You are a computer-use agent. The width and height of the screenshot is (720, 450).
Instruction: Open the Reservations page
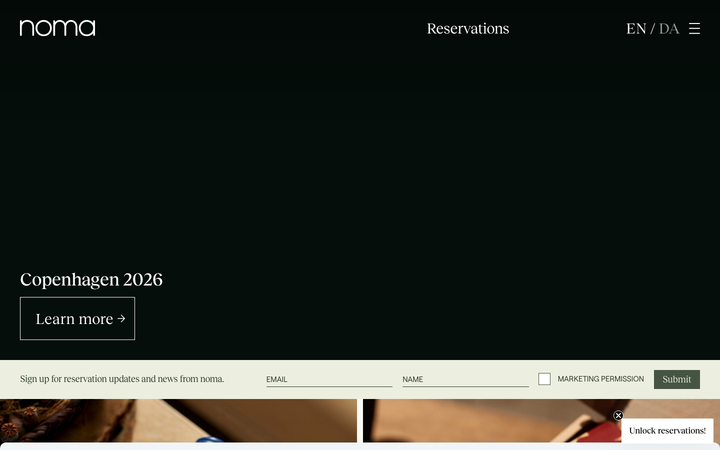point(468,28)
